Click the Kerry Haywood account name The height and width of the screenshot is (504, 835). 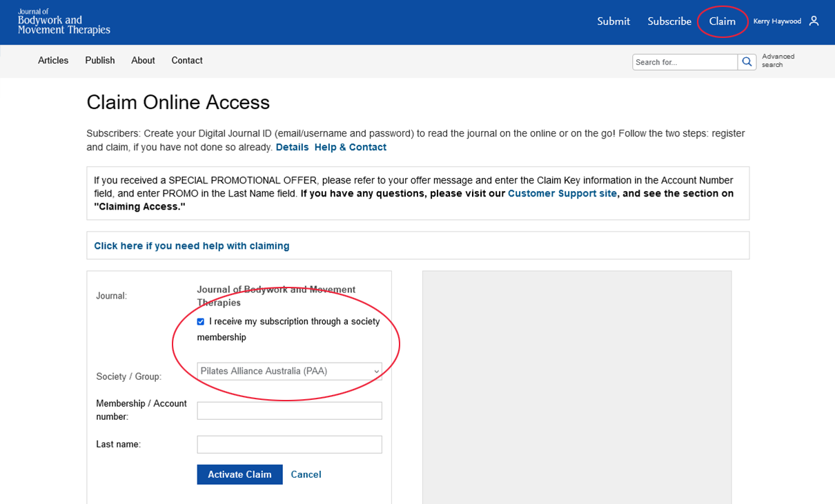777,21
